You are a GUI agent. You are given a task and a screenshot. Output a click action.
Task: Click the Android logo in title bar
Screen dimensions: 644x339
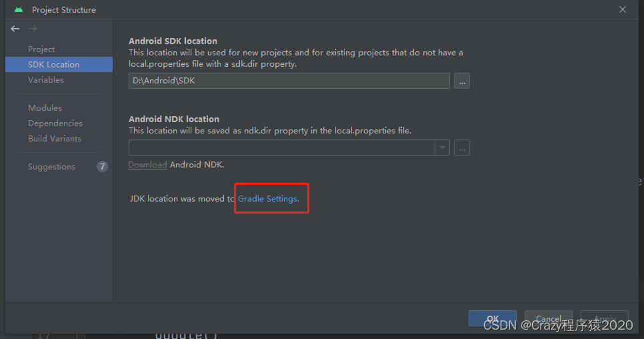[19, 9]
